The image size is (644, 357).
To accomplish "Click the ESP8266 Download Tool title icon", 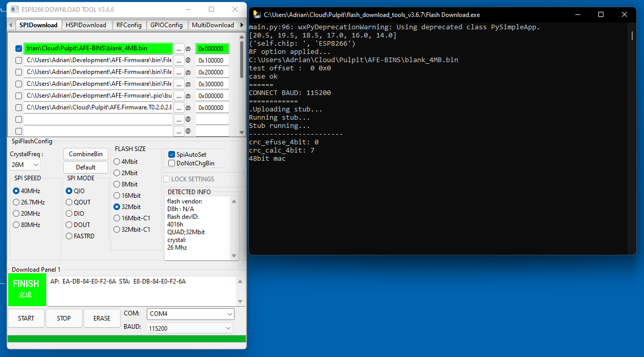I will pos(14,9).
